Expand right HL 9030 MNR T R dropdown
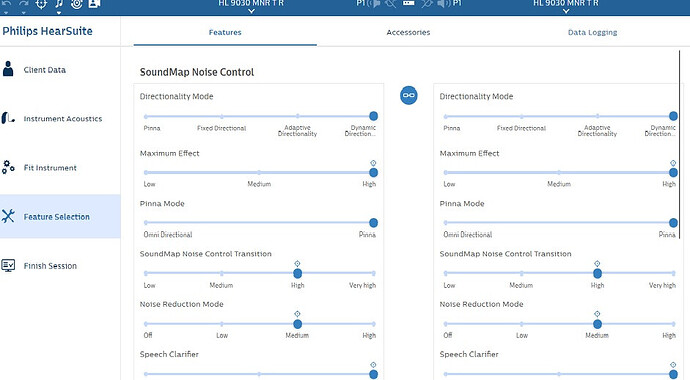The width and height of the screenshot is (690, 380). point(566,11)
